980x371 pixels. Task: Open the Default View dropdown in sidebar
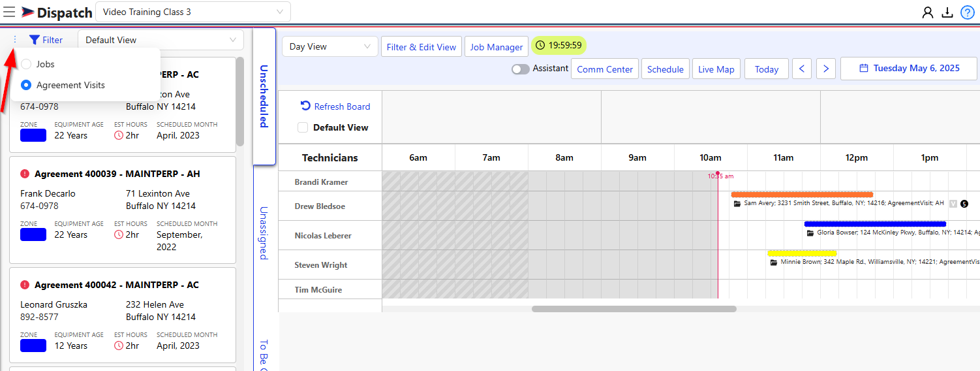pyautogui.click(x=161, y=40)
